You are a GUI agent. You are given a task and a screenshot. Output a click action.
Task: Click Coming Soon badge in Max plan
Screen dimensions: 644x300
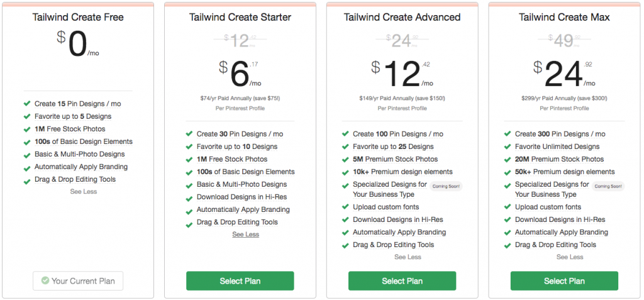[x=608, y=186]
